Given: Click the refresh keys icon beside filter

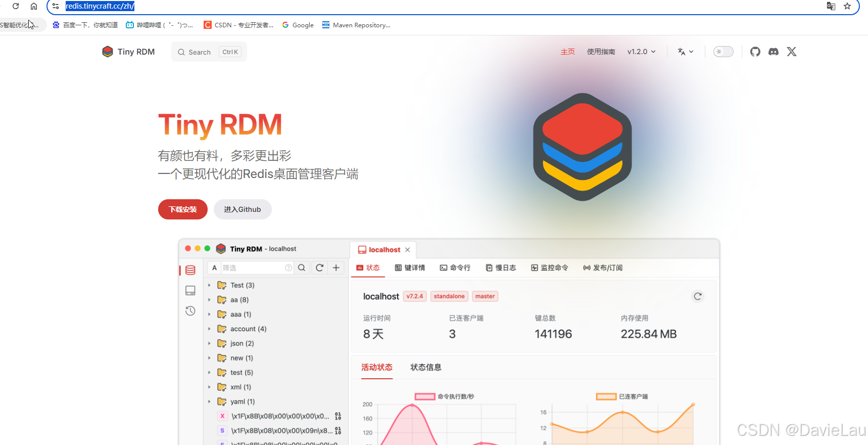Looking at the screenshot, I should click(x=319, y=268).
